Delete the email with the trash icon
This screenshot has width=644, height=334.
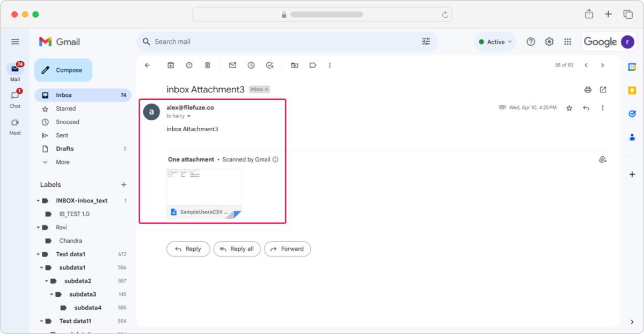(207, 65)
